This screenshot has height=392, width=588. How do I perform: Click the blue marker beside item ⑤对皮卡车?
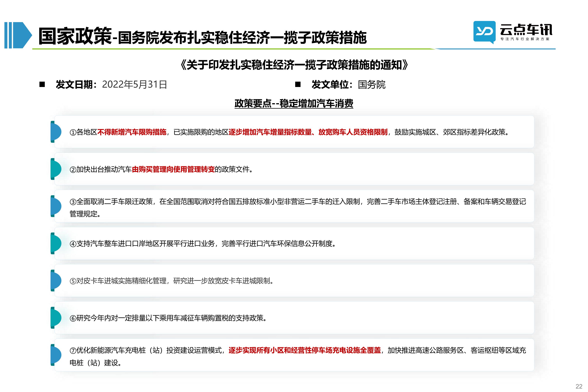pyautogui.click(x=56, y=281)
